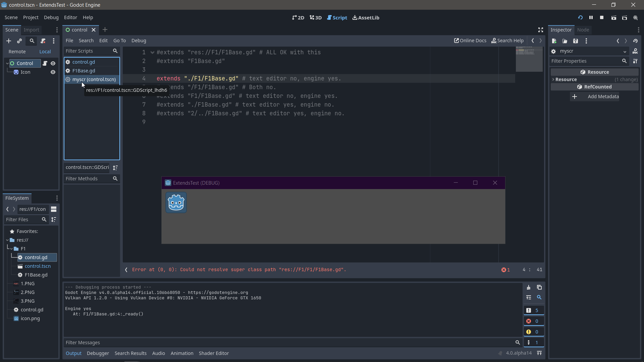The width and height of the screenshot is (644, 362).
Task: Hide the Icon node with its eye toggle
Action: point(53,72)
